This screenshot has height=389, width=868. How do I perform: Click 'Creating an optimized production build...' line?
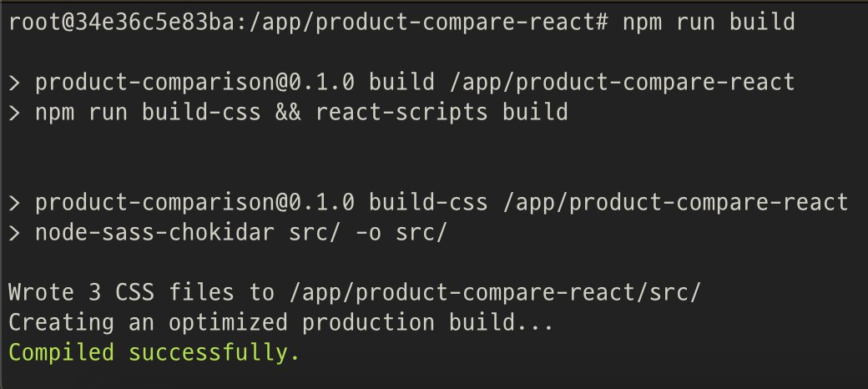[280, 322]
